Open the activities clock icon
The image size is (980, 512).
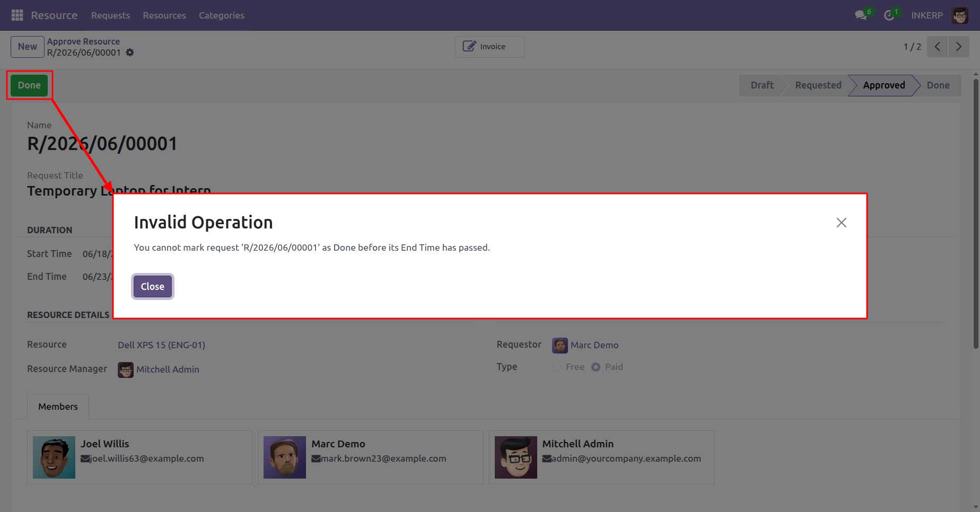[889, 15]
